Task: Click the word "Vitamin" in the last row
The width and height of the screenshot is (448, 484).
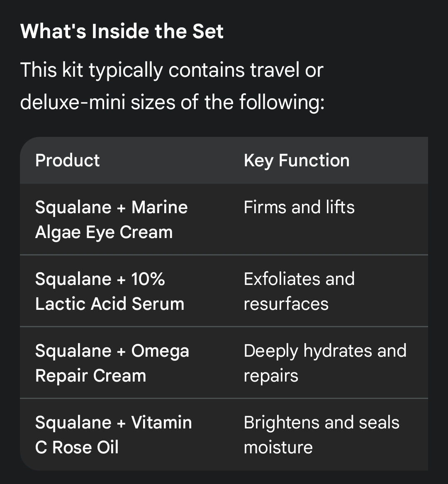Action: pyautogui.click(x=161, y=423)
